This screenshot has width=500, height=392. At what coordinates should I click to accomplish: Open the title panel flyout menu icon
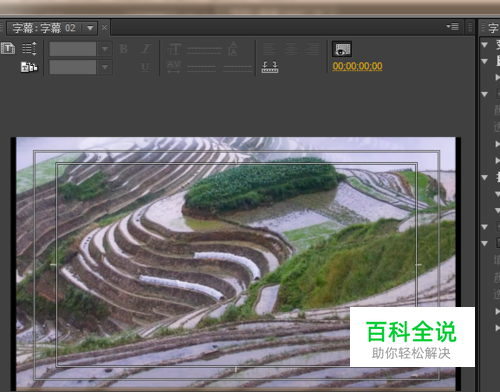tap(453, 26)
